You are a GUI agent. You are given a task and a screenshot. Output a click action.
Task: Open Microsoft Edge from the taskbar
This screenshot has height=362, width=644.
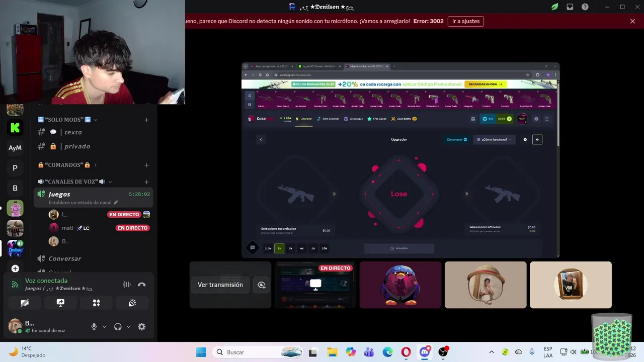coord(387,352)
